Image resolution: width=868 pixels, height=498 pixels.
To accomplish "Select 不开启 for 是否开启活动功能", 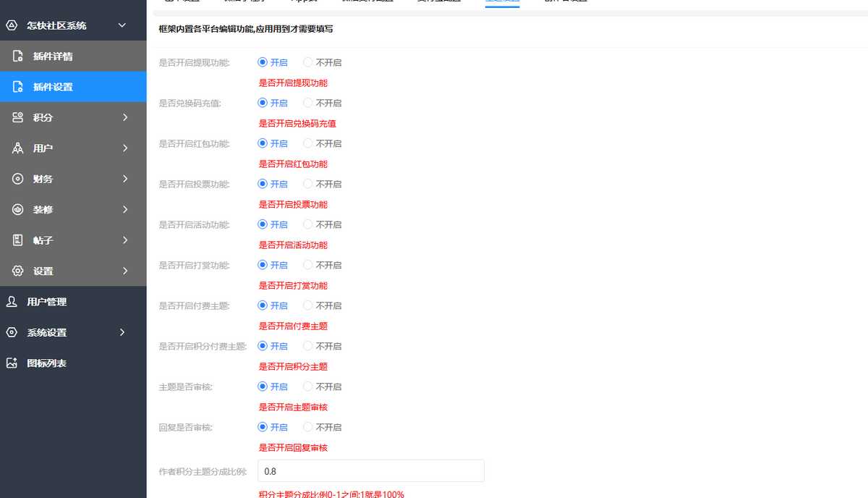I will 322,224.
